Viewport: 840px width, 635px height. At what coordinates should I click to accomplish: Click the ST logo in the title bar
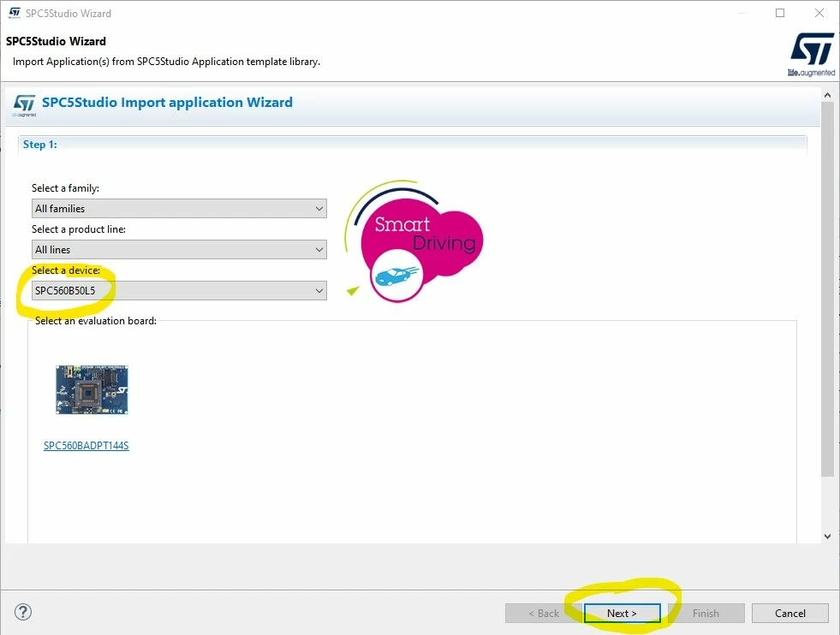tap(15, 12)
